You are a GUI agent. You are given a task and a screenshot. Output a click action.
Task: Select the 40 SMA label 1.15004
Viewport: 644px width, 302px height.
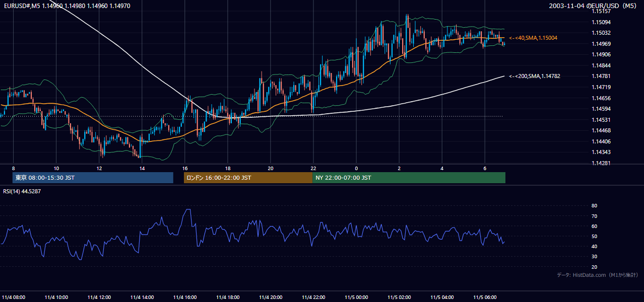coord(533,38)
